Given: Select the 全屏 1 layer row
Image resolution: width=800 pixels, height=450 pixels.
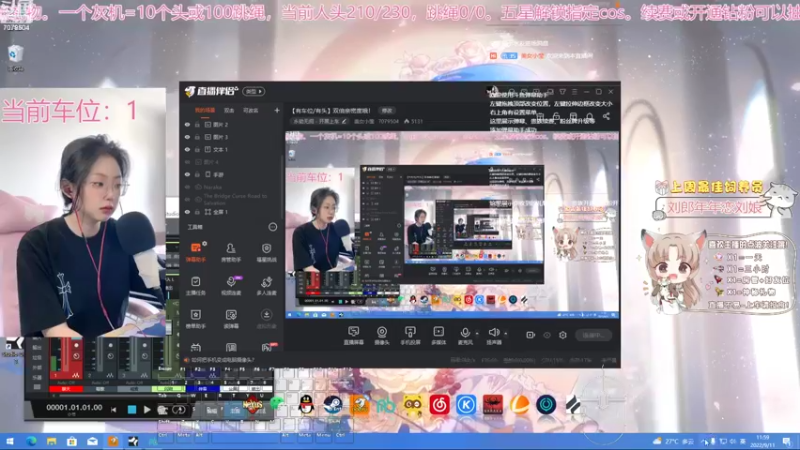Looking at the screenshot, I should click(232, 212).
